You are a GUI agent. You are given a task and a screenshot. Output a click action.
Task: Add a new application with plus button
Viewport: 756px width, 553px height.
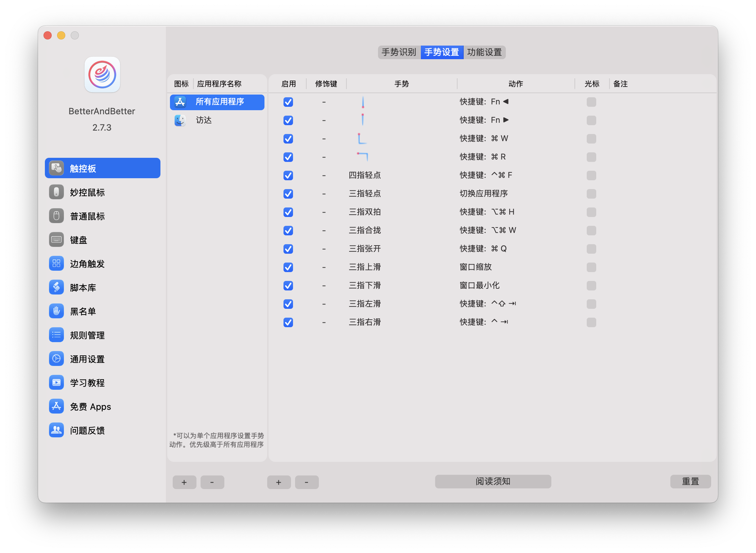(184, 482)
